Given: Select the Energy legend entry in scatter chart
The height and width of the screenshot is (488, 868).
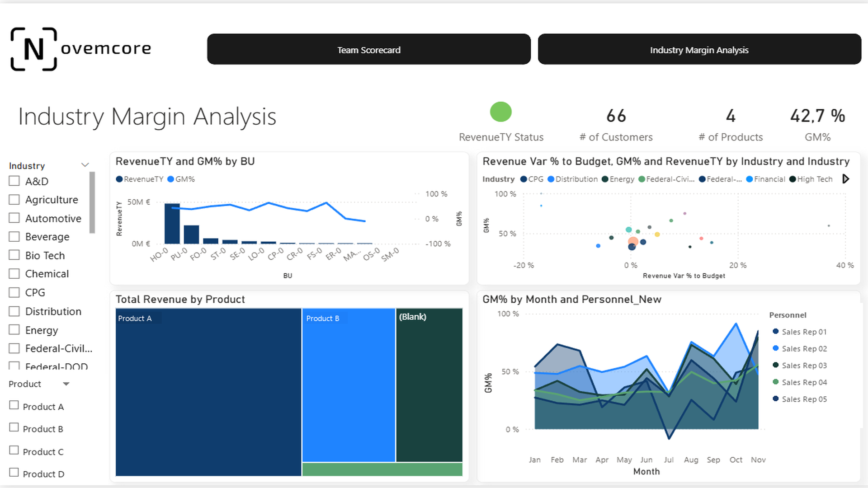Looking at the screenshot, I should click(x=618, y=179).
